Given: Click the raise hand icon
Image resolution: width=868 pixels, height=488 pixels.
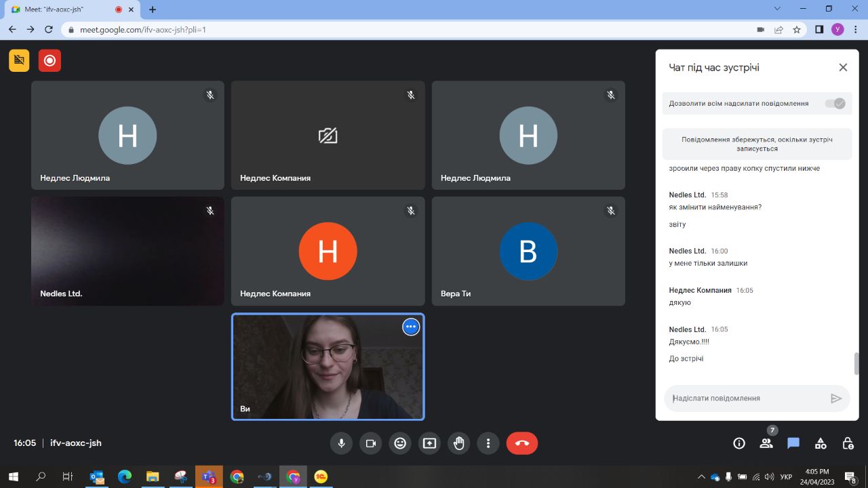Looking at the screenshot, I should (459, 443).
